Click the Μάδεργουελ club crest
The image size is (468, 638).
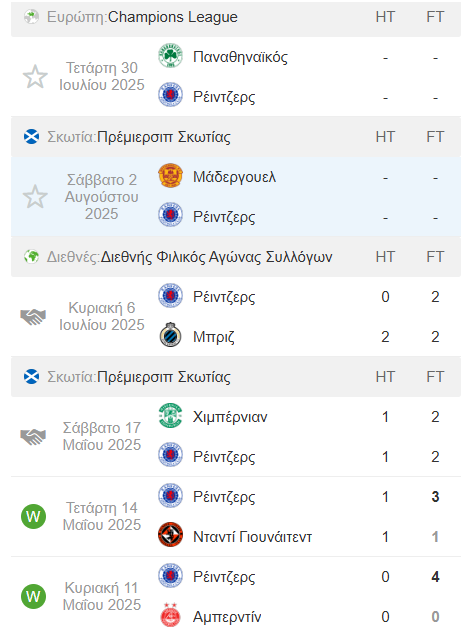coord(170,176)
